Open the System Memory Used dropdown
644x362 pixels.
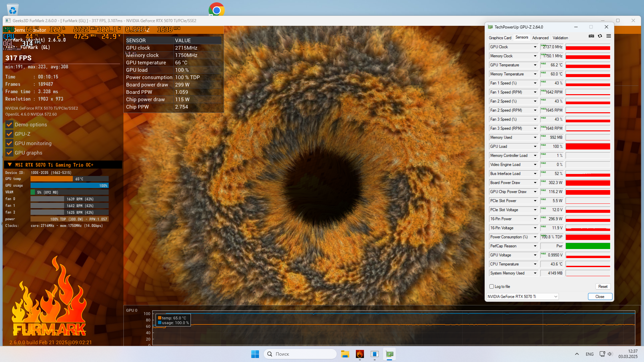535,273
